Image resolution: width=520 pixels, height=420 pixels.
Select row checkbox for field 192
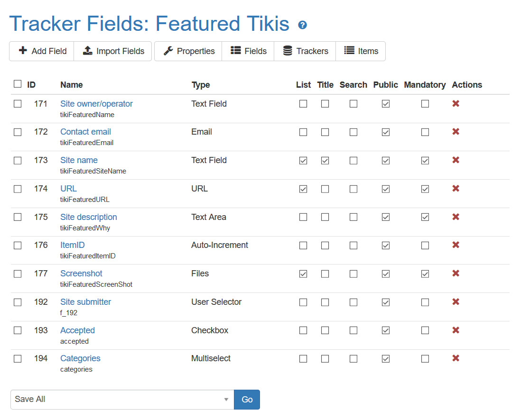(18, 302)
